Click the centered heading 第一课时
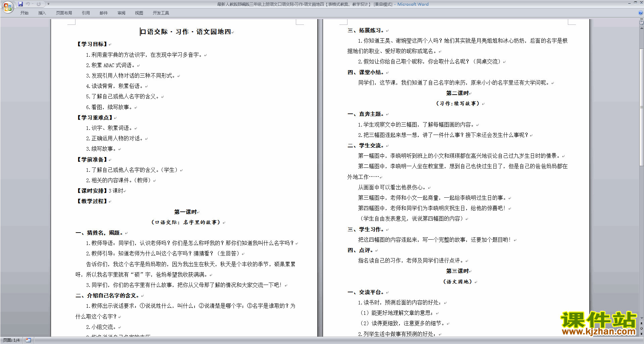This screenshot has width=644, height=344. [185, 212]
